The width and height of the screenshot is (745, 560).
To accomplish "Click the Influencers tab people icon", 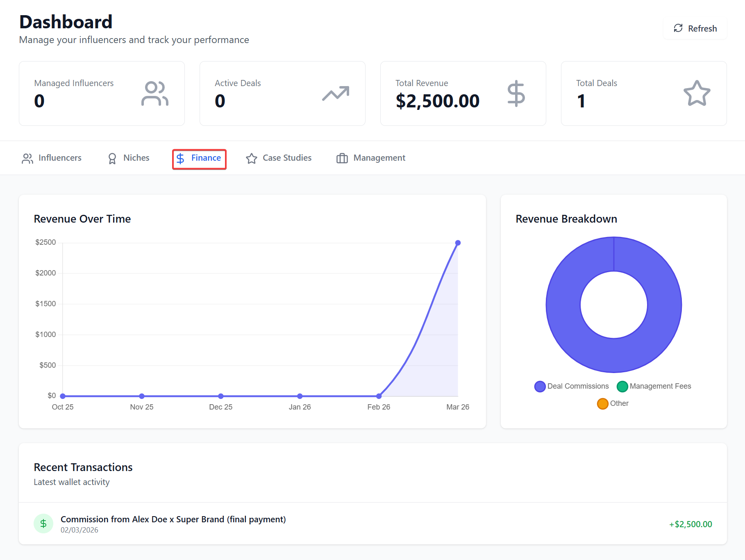I will coord(27,159).
